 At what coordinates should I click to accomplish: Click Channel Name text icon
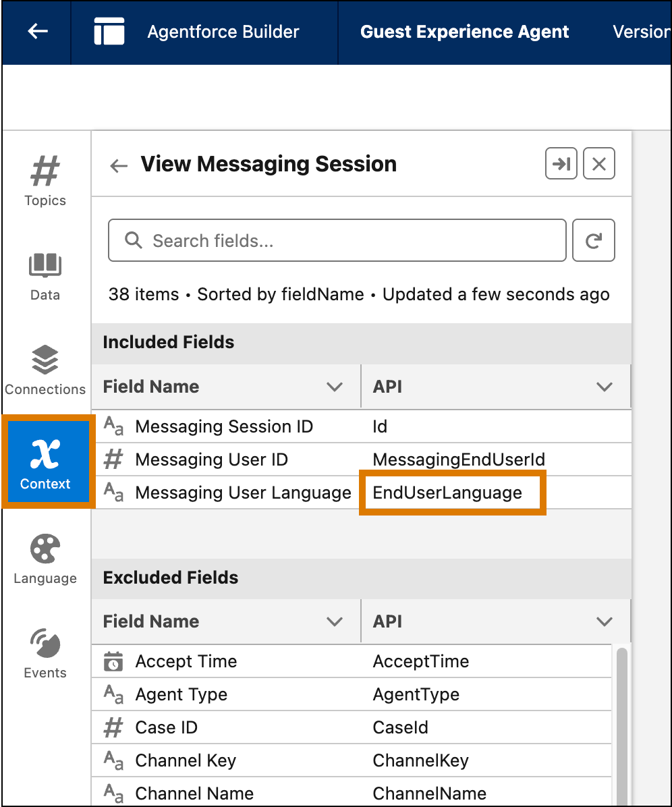(113, 793)
